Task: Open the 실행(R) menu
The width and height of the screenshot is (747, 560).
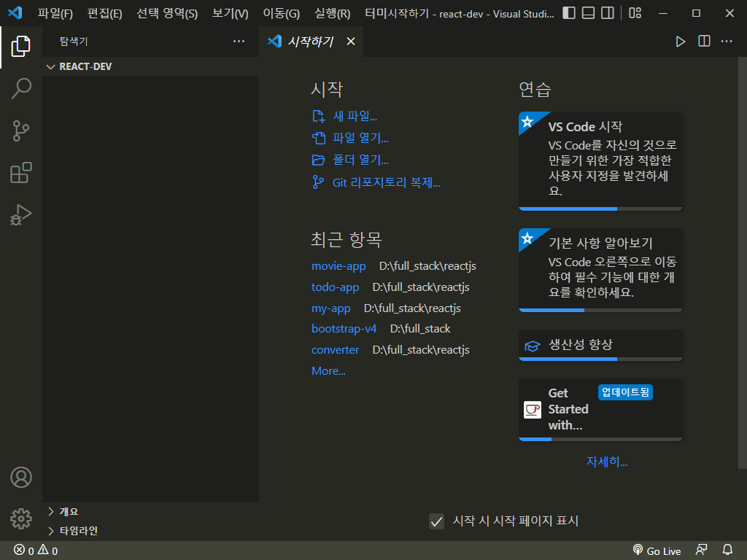Action: tap(332, 13)
